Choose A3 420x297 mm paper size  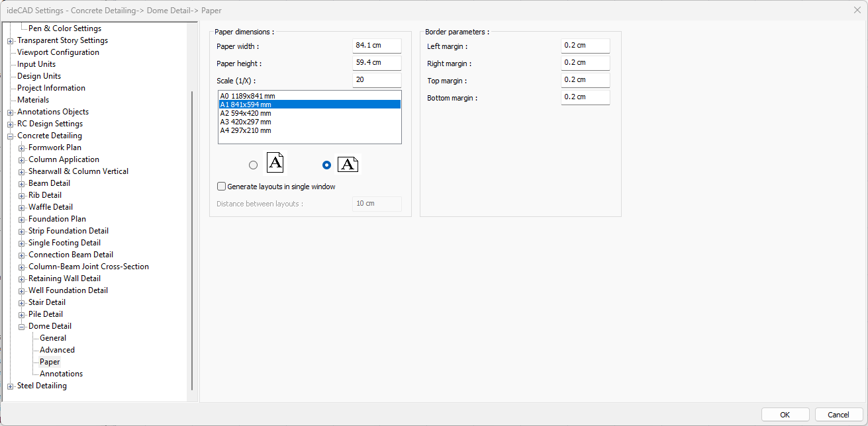pos(246,122)
